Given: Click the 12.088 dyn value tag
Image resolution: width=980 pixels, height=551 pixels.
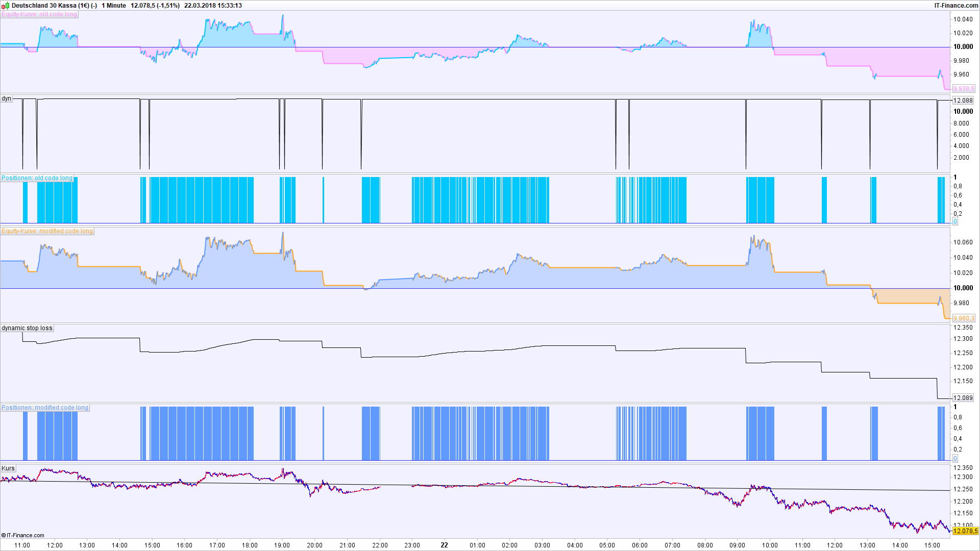Looking at the screenshot, I should coord(963,101).
